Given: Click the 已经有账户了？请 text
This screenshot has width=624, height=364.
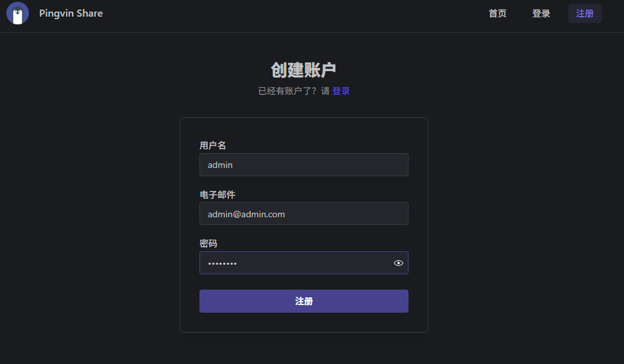Looking at the screenshot, I should (294, 91).
